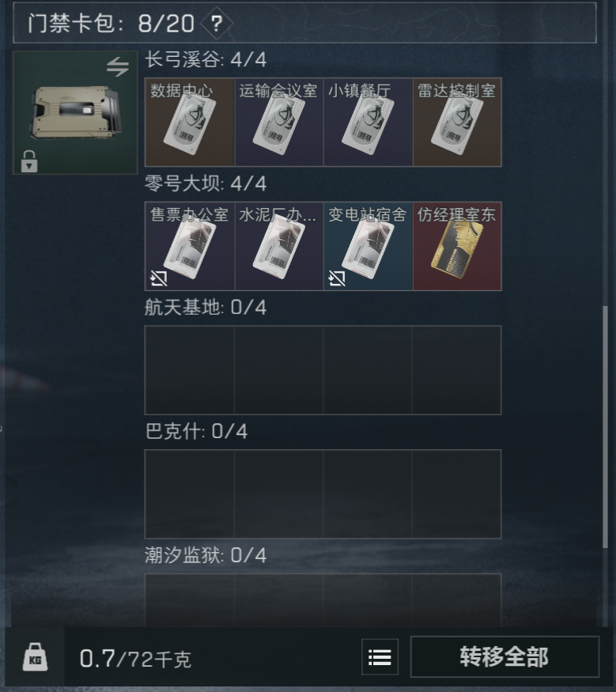Click the lock icon on card holder
The height and width of the screenshot is (692, 616).
point(29,161)
